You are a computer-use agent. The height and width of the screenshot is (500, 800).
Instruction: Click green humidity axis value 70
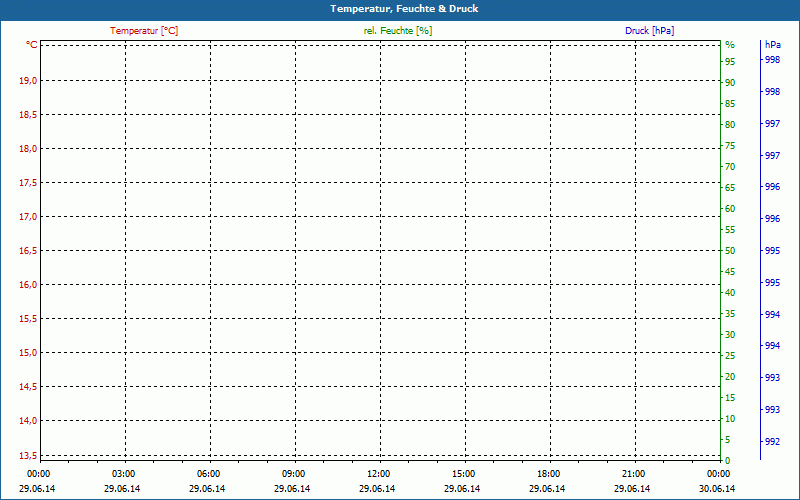(730, 167)
